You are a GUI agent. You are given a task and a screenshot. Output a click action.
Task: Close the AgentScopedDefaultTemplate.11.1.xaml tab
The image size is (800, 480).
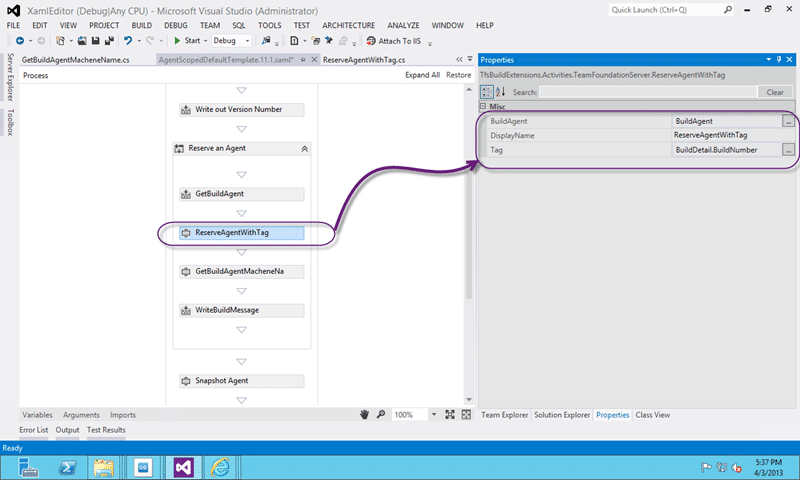tap(314, 60)
